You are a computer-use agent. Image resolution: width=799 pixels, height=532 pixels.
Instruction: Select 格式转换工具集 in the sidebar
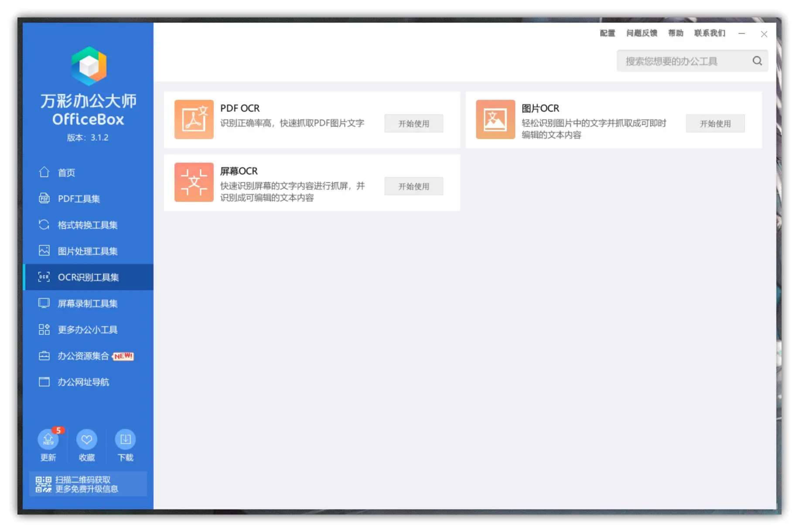88,225
